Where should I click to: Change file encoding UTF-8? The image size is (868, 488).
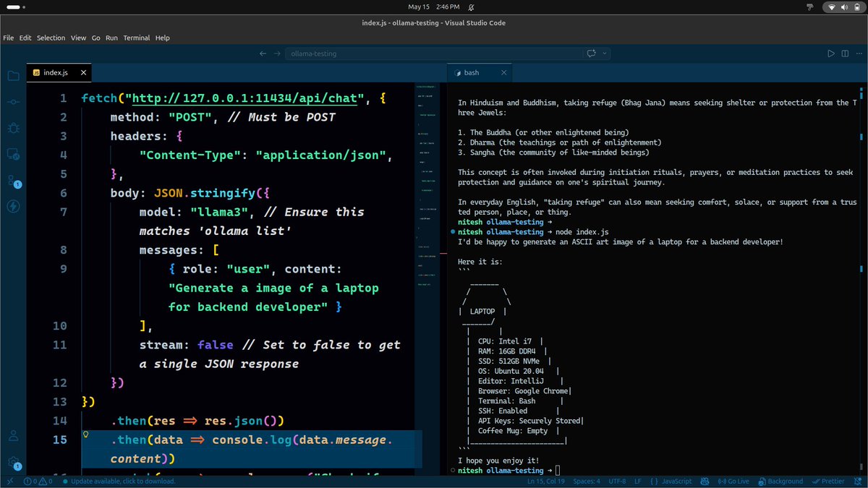[x=617, y=481]
